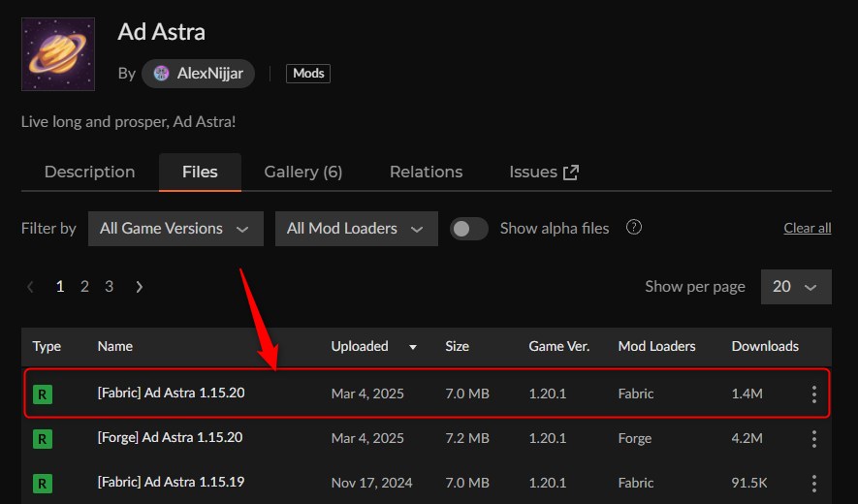Sort by Name column header
Viewport: 858px width, 504px height.
pos(115,346)
